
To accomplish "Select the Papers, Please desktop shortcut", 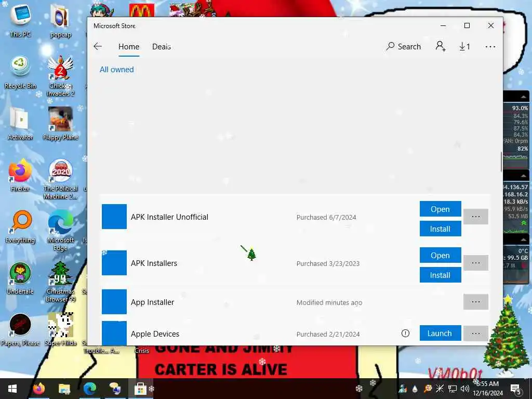I will point(20,329).
